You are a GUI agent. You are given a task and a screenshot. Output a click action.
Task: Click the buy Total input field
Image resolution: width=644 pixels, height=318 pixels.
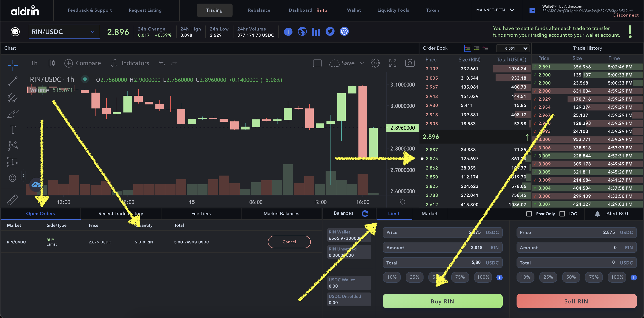pos(442,263)
